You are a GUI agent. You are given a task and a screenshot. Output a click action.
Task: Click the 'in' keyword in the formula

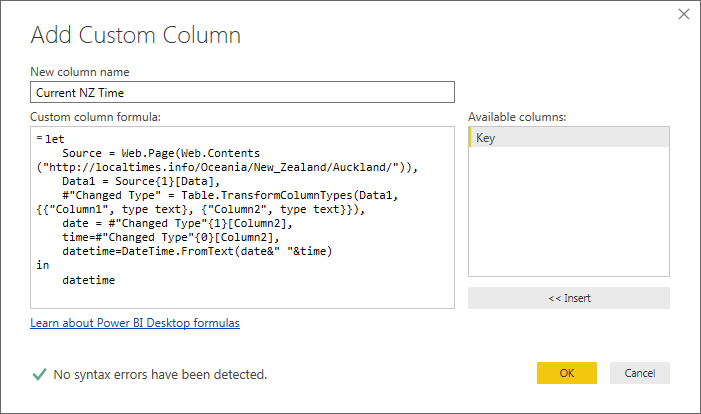coord(42,266)
